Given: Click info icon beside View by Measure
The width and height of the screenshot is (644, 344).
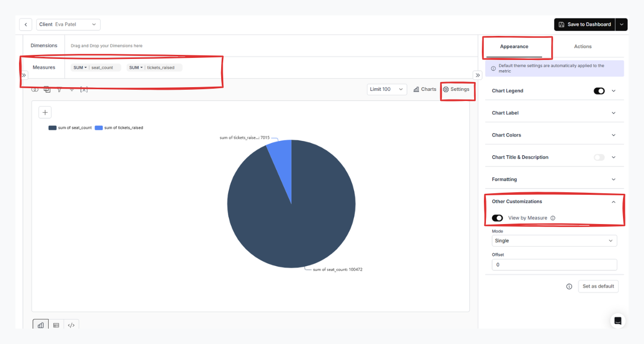Looking at the screenshot, I should [x=553, y=218].
